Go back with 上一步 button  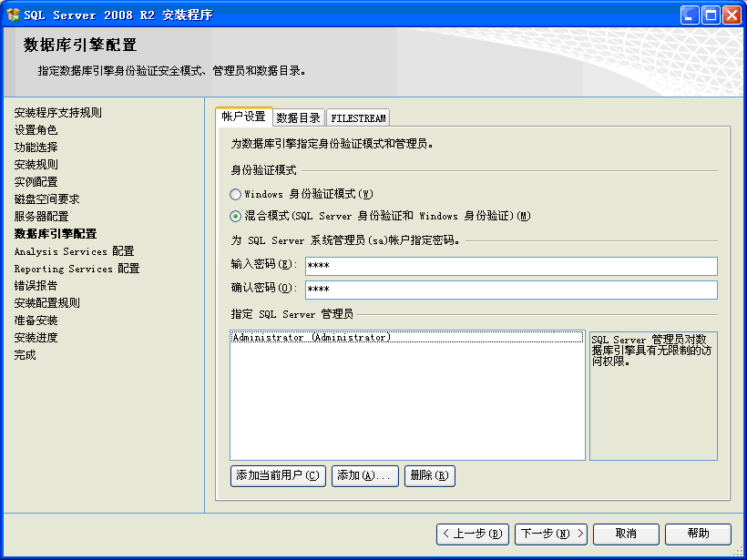[473, 534]
